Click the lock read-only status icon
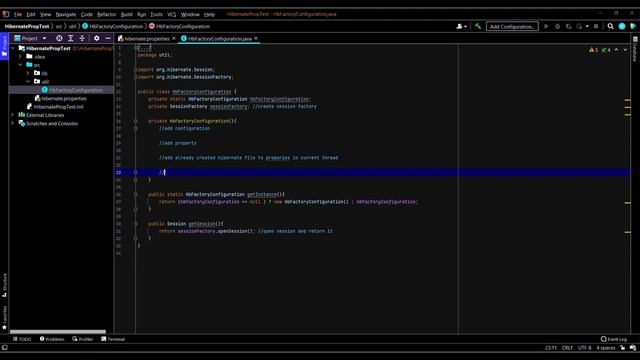Viewport: 640px width, 360px height. [x=622, y=348]
